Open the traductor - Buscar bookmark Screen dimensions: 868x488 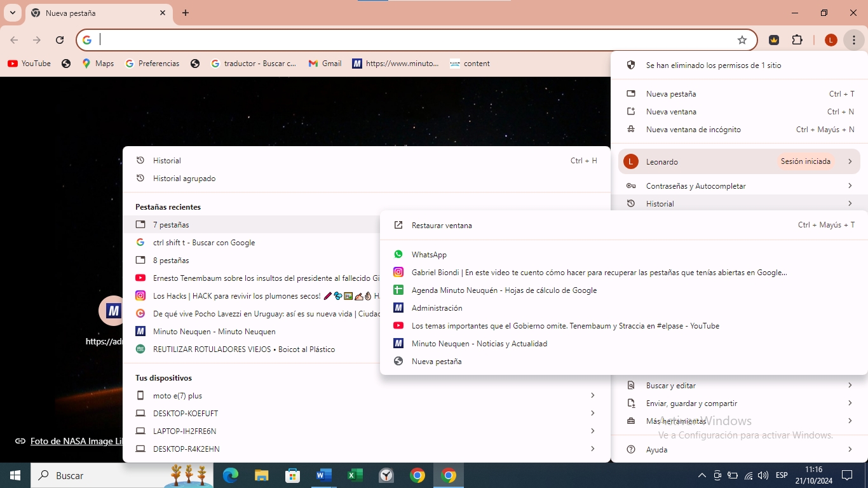254,64
